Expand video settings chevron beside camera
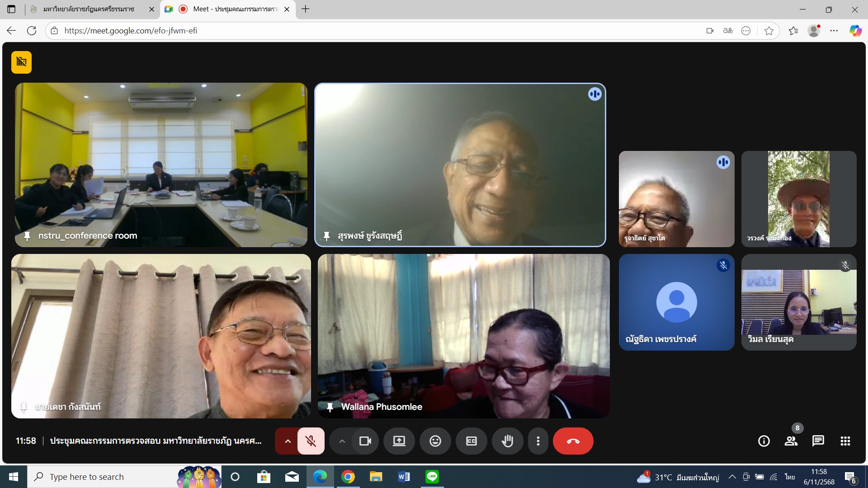The width and height of the screenshot is (868, 488). tap(342, 441)
